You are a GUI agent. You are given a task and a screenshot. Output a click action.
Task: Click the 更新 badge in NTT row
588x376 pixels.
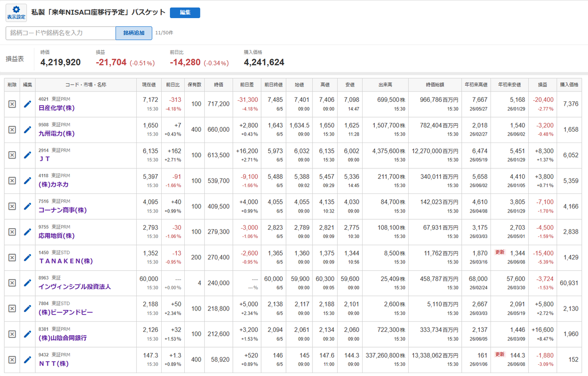(500, 355)
